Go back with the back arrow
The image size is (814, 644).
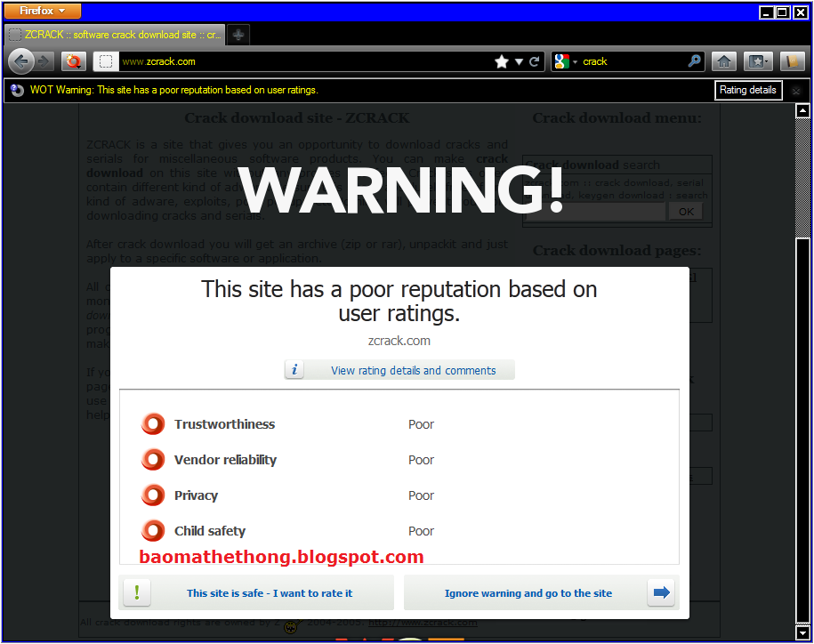pyautogui.click(x=20, y=61)
